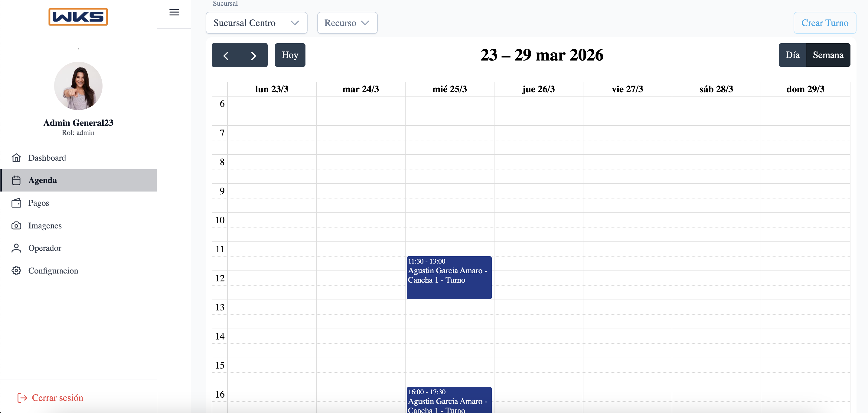
Task: Select the Agenda calendar icon
Action: pyautogui.click(x=17, y=180)
